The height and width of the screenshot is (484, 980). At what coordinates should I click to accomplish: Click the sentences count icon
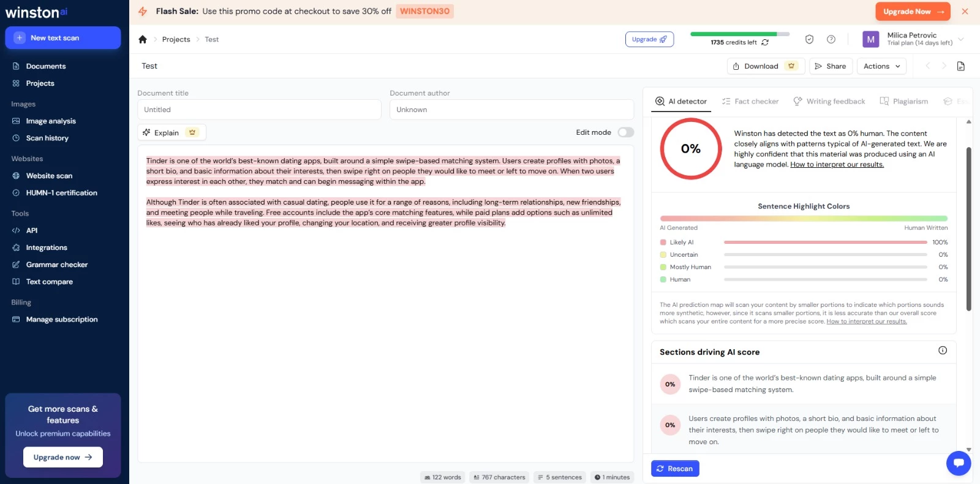(x=540, y=477)
